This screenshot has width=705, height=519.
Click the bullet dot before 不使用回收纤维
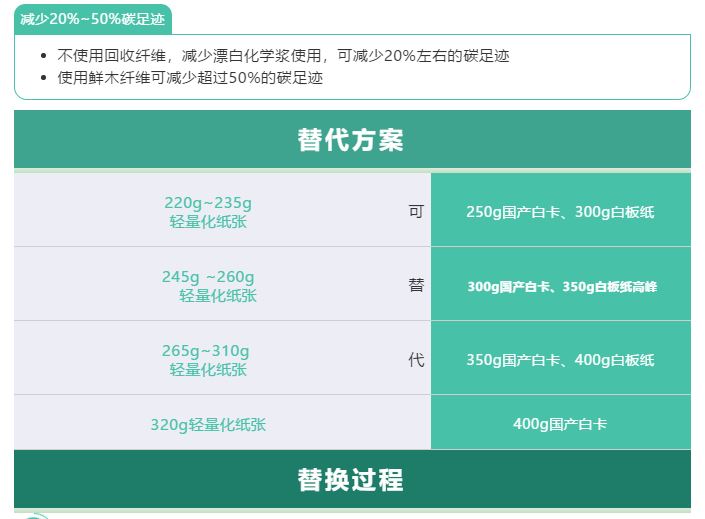coord(43,58)
